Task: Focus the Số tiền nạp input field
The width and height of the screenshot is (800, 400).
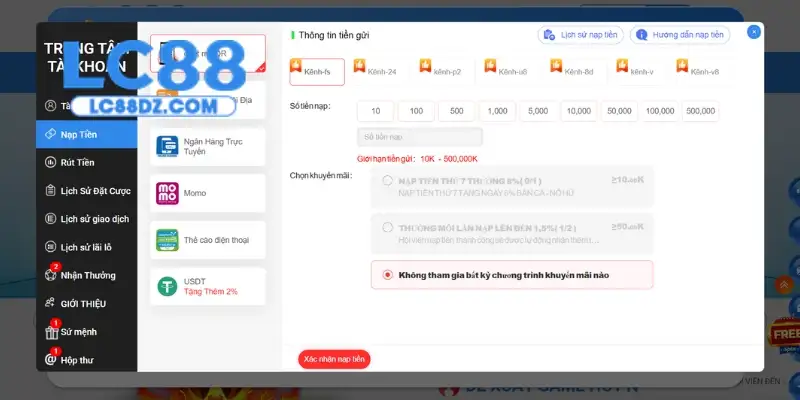Action: 420,137
